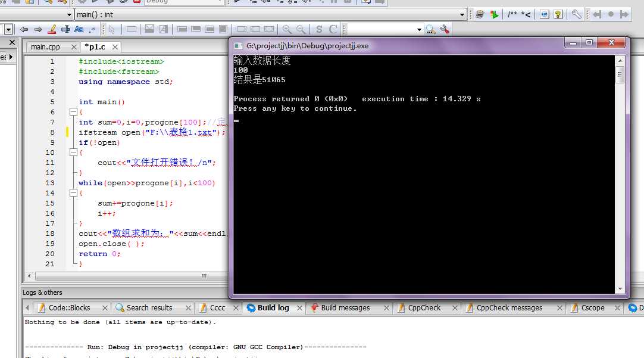Expand the function list arrow beside DoxyBlocks toolbar
This screenshot has width=644, height=358.
(x=462, y=15)
